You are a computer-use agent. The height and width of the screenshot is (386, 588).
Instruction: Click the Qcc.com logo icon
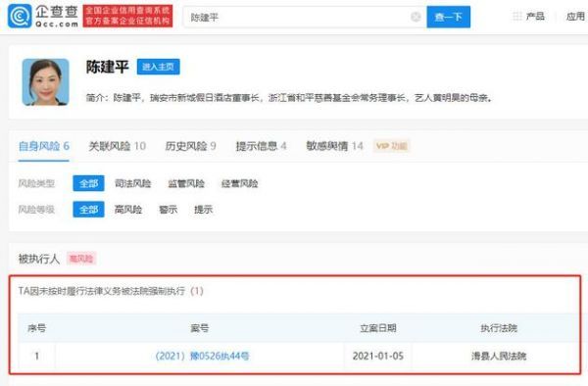click(x=20, y=16)
